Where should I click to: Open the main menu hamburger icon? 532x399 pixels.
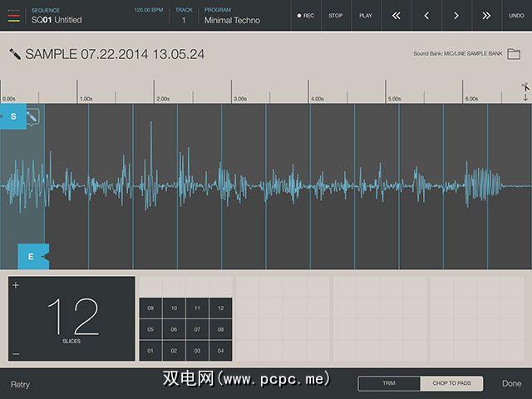pos(13,15)
